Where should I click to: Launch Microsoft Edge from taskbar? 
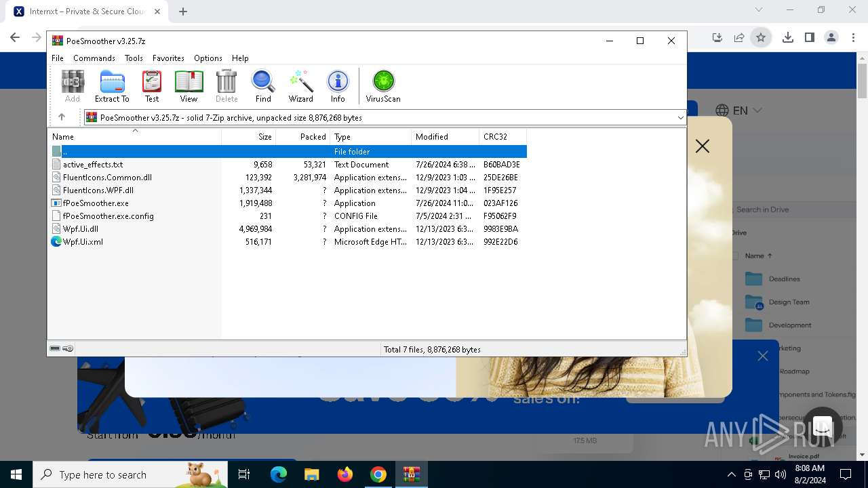[x=279, y=474]
